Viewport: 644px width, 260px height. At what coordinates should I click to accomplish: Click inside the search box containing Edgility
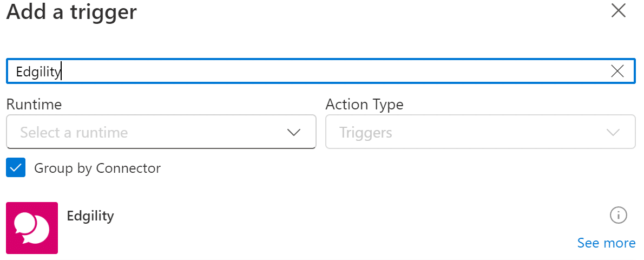[325, 71]
